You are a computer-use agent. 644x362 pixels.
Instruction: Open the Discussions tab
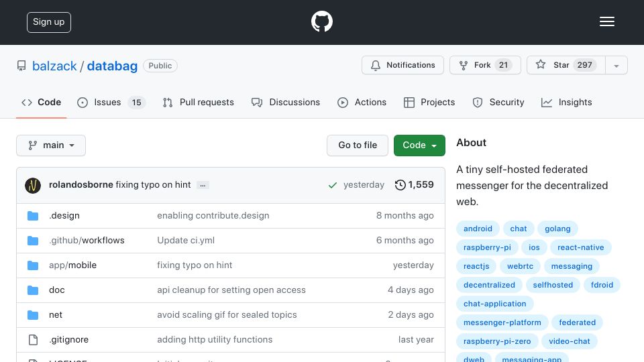[286, 102]
